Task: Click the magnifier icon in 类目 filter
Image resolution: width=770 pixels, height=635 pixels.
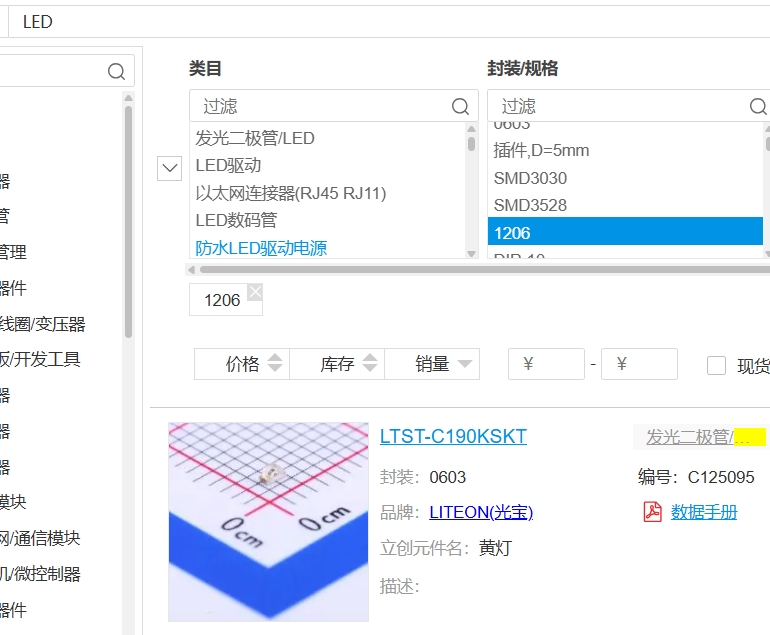Action: point(460,106)
